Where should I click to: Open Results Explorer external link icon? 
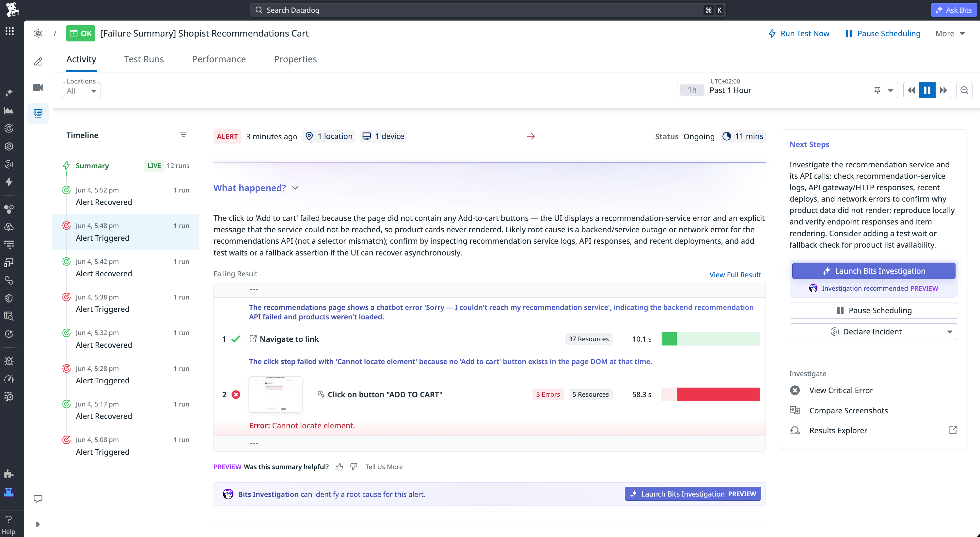pyautogui.click(x=953, y=430)
